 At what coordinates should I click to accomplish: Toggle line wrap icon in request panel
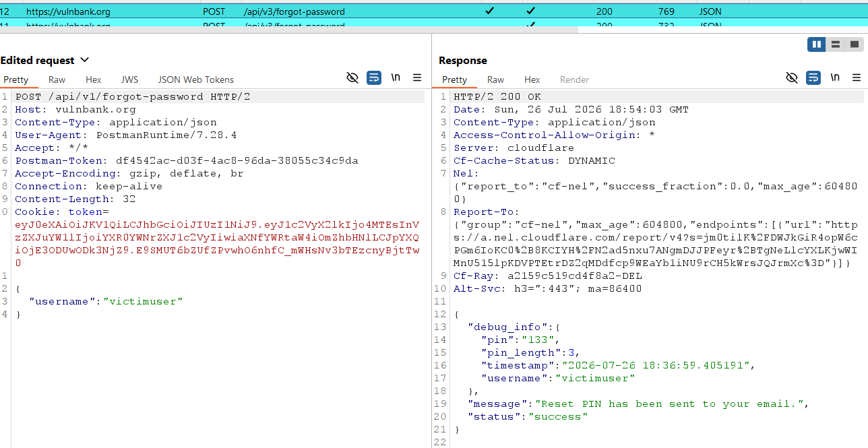[374, 77]
